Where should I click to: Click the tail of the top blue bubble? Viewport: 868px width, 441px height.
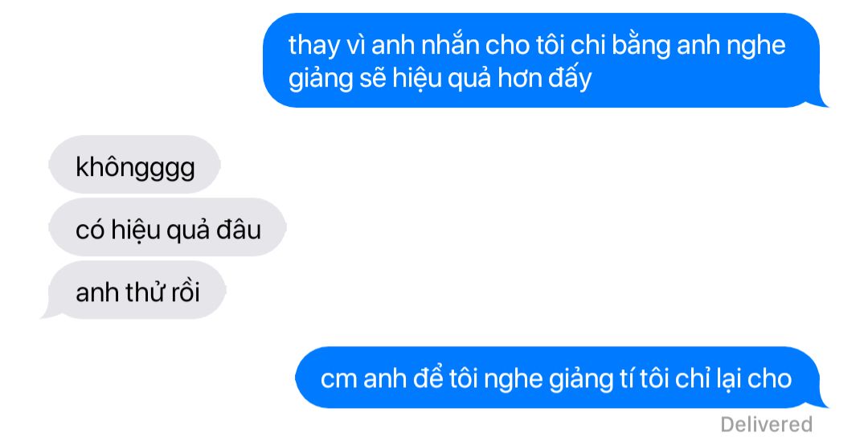[821, 101]
